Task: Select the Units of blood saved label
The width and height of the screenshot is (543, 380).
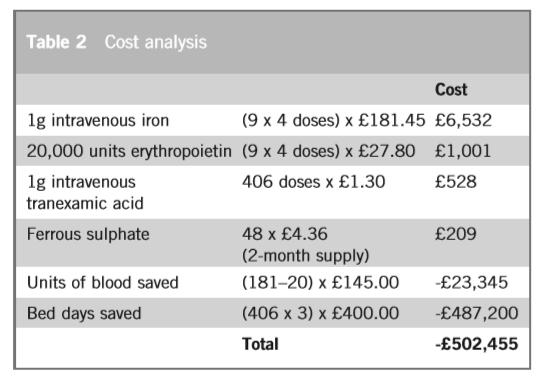Action: 103,283
